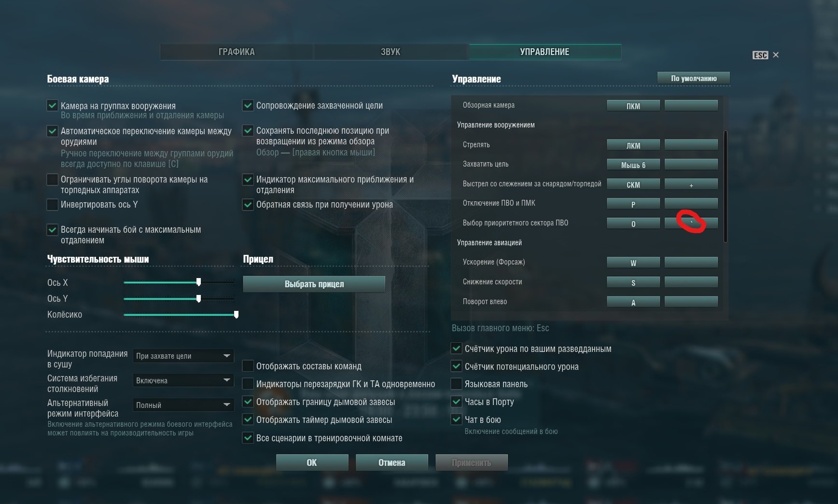This screenshot has height=504, width=838.
Task: Click A binding for Поворот влево
Action: 633,302
